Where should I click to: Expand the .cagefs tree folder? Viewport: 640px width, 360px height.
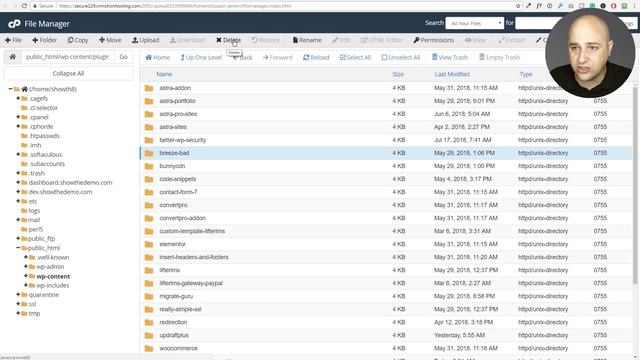[x=18, y=98]
